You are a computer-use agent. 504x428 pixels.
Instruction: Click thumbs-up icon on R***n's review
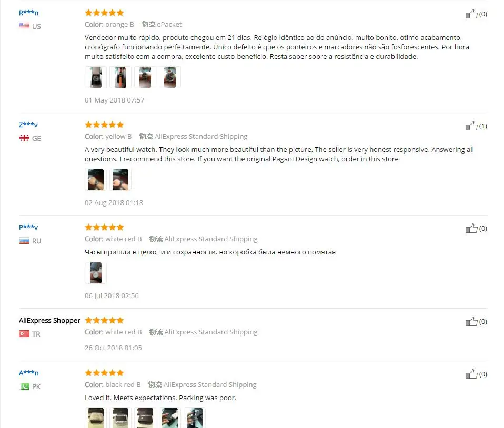coord(471,14)
